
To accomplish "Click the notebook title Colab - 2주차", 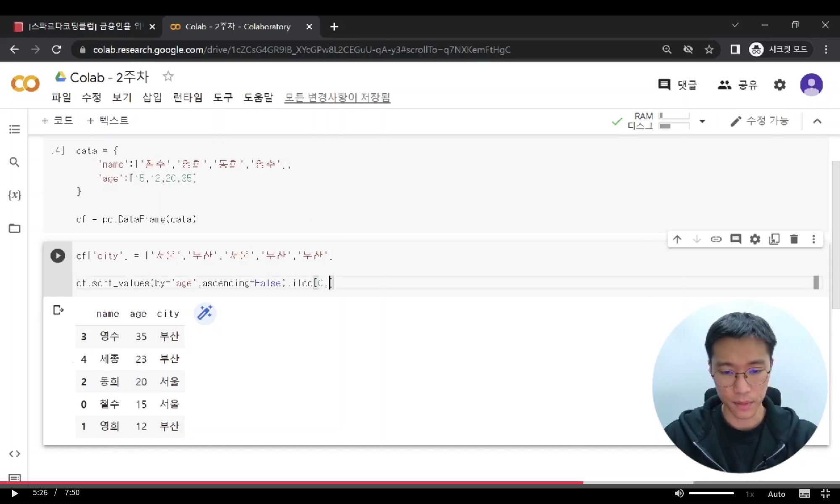I will 109,77.
